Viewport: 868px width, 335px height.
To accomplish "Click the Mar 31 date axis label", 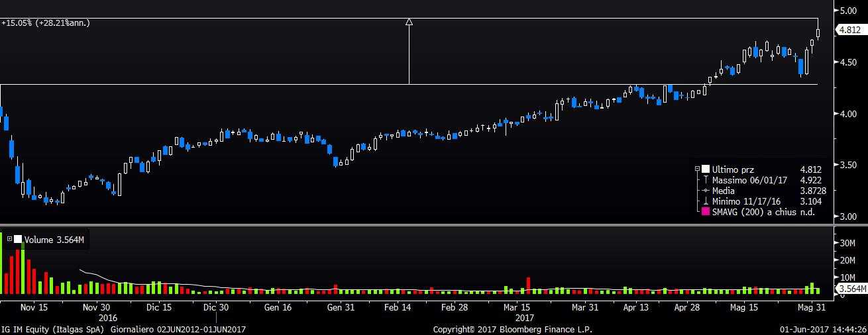I will tap(585, 307).
